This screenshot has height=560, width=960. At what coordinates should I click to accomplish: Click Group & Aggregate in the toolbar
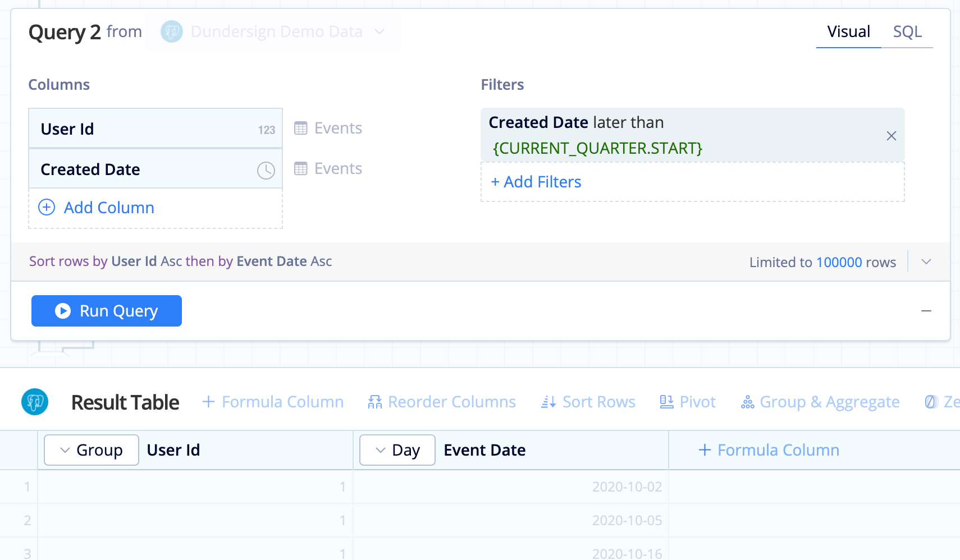coord(820,402)
